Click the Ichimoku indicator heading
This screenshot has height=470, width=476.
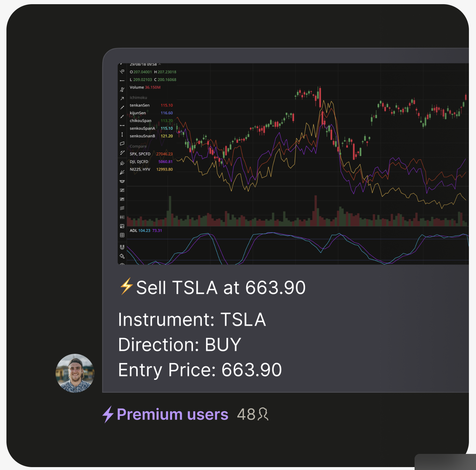[x=138, y=98]
